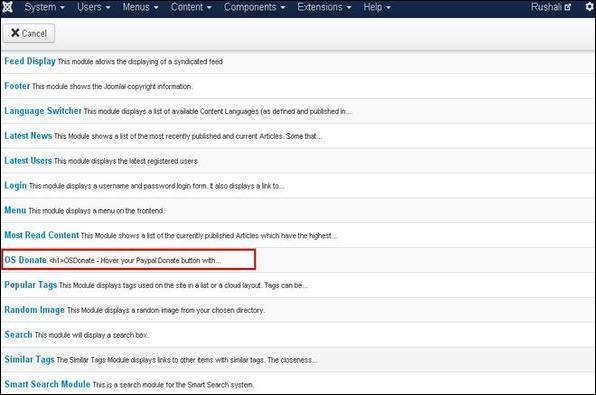Click the Joomla logo icon
Screen dimensions: 596x395
pyautogui.click(x=8, y=7)
